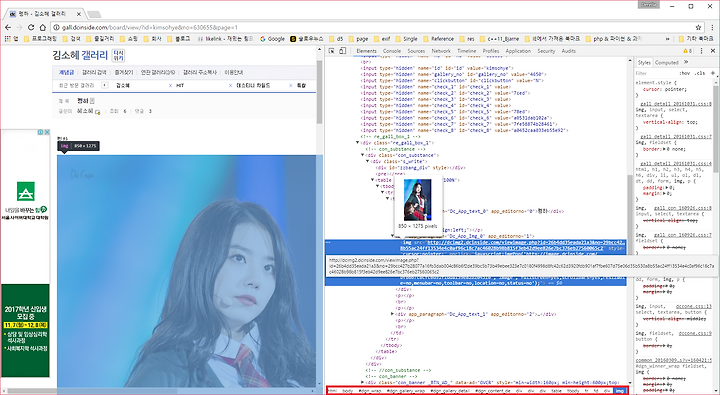Remove 김소혜 from recent galleries
The height and width of the screenshot is (395, 720).
170,85
